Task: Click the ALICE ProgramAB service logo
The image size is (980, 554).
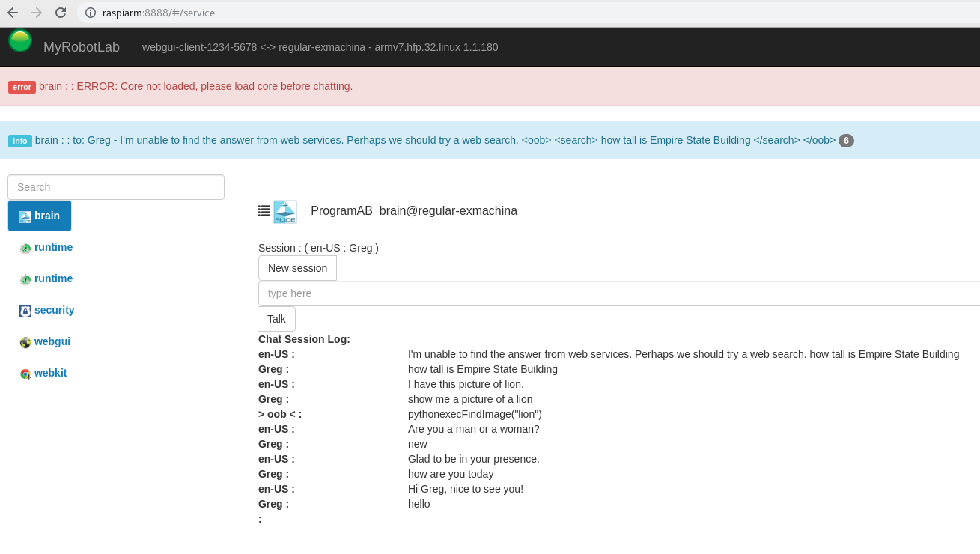Action: (x=285, y=212)
